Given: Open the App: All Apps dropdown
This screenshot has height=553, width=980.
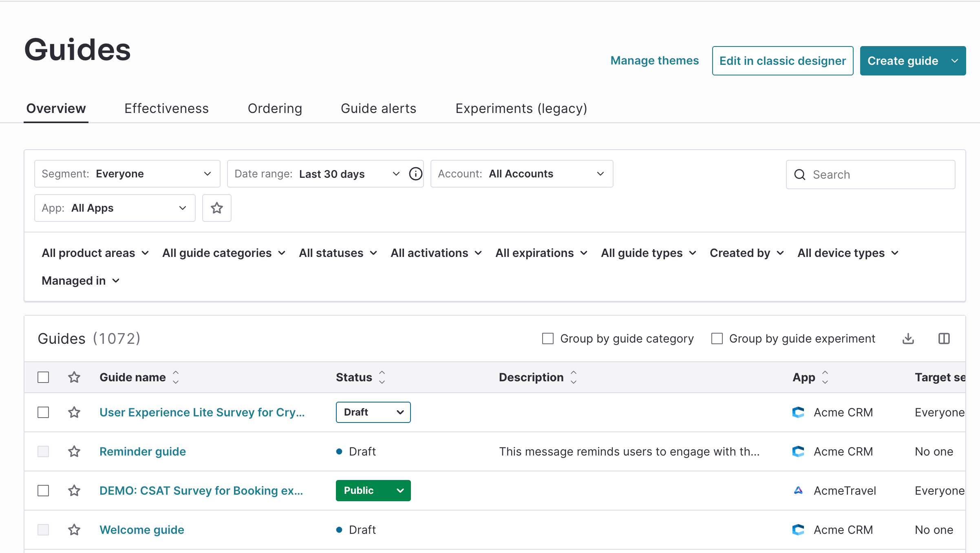Looking at the screenshot, I should (x=115, y=208).
